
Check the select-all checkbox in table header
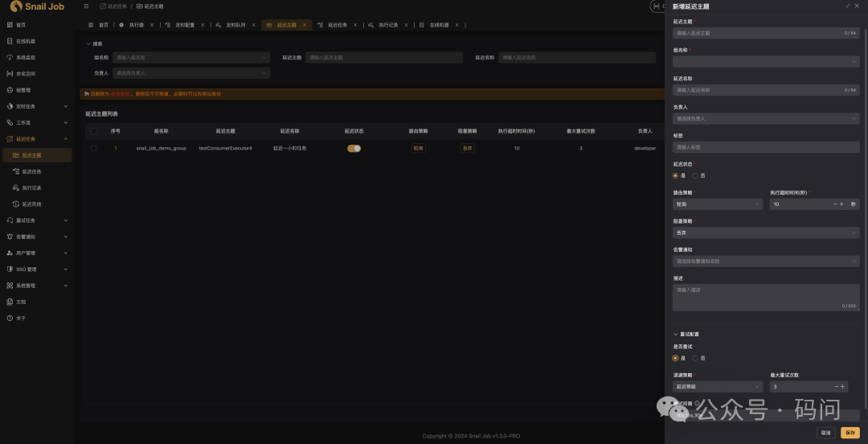(x=93, y=131)
